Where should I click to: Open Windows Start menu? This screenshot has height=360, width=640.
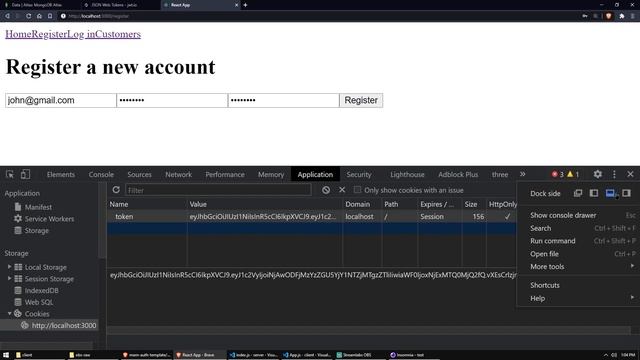6,355
